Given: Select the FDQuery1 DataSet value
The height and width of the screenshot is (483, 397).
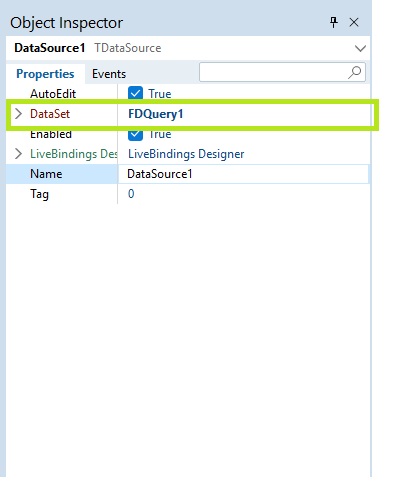Looking at the screenshot, I should [x=156, y=114].
